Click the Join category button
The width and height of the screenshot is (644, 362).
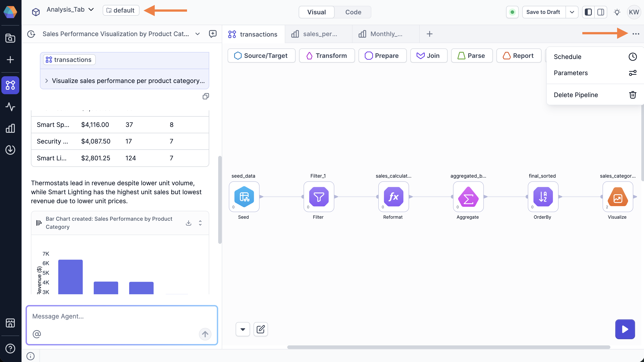coord(429,55)
